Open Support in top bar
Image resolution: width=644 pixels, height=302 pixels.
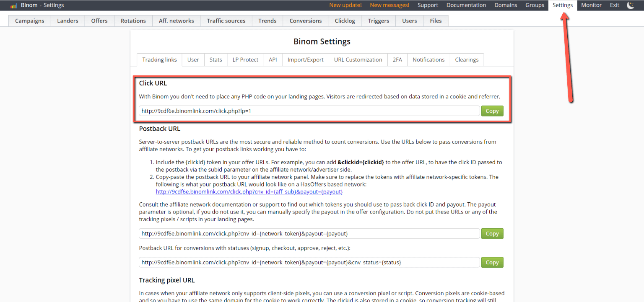[428, 5]
